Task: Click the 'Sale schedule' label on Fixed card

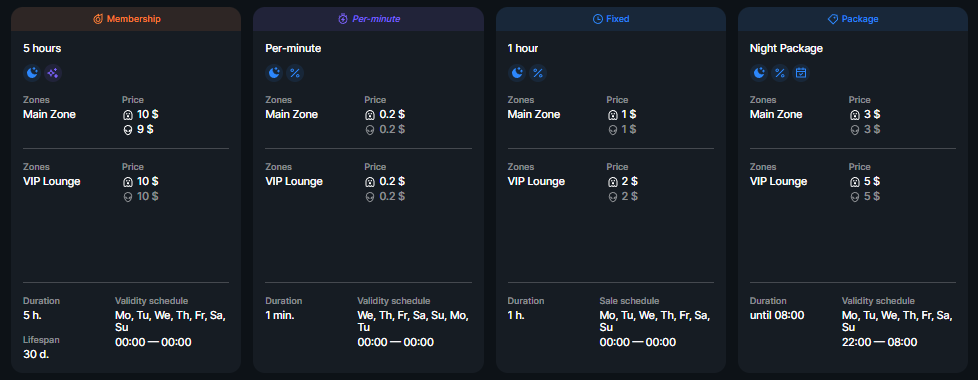Action: click(x=629, y=301)
